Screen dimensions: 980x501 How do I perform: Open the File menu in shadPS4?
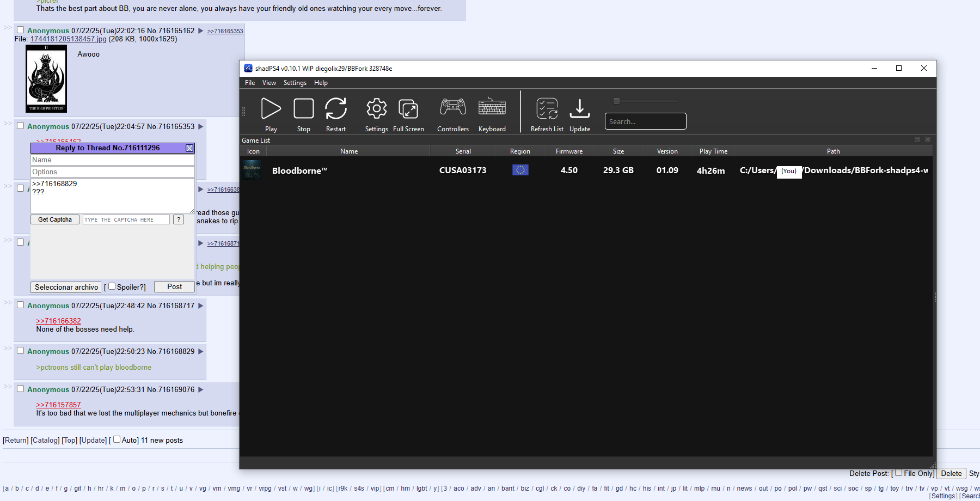point(250,83)
